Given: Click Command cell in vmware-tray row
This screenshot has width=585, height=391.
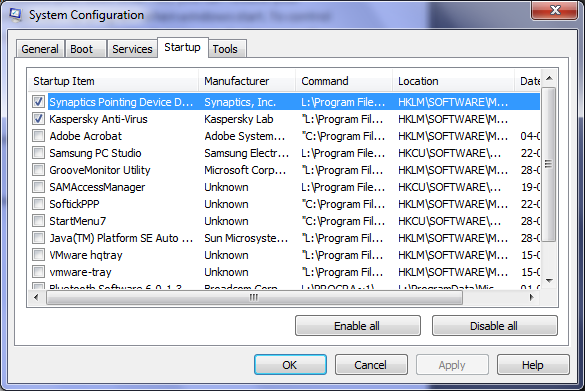Looking at the screenshot, I should click(342, 272).
